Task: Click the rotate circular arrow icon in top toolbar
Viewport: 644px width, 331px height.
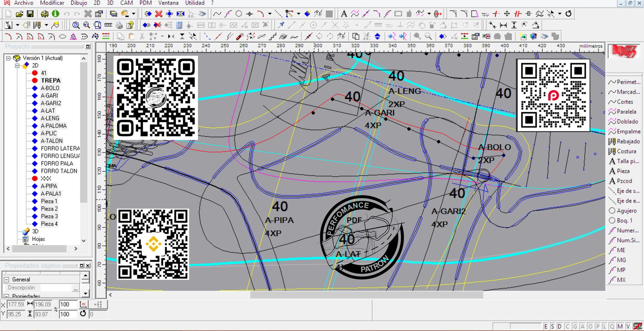Action: click(569, 14)
